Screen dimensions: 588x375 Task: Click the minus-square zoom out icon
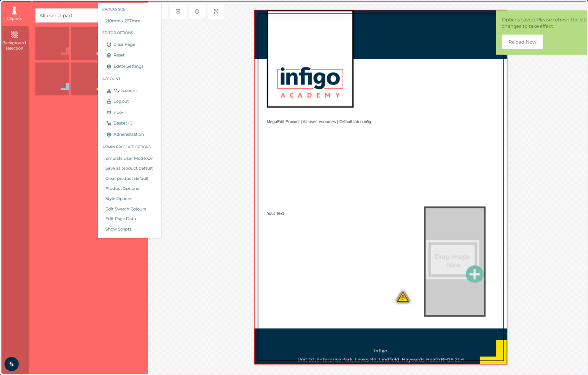[x=178, y=11]
